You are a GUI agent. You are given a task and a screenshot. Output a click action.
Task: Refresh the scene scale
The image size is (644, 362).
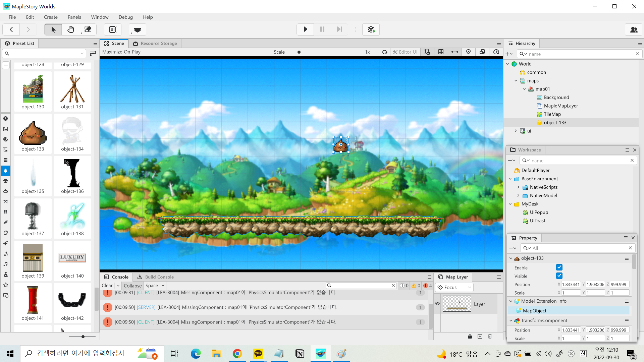(x=385, y=52)
